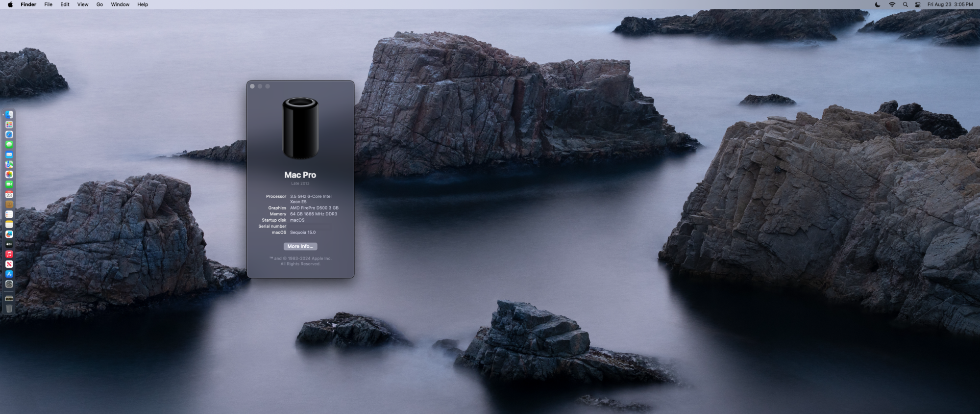Click the Apple copyright notice text

(300, 261)
